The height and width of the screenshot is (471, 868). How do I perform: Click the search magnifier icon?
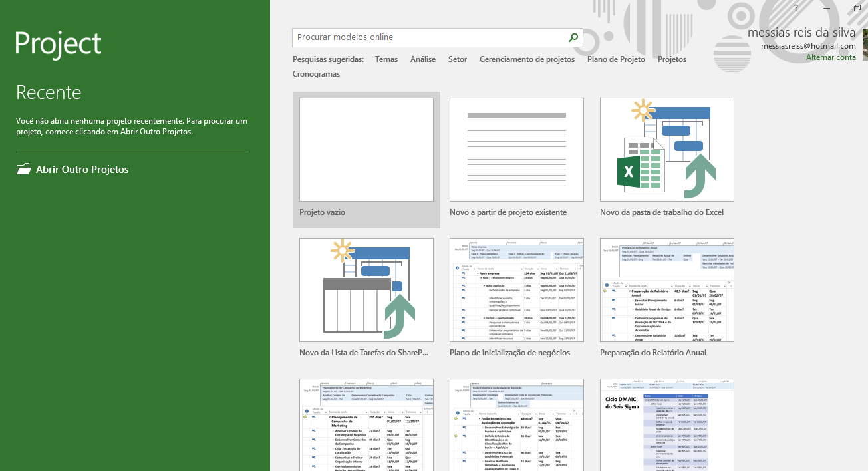[x=573, y=37]
